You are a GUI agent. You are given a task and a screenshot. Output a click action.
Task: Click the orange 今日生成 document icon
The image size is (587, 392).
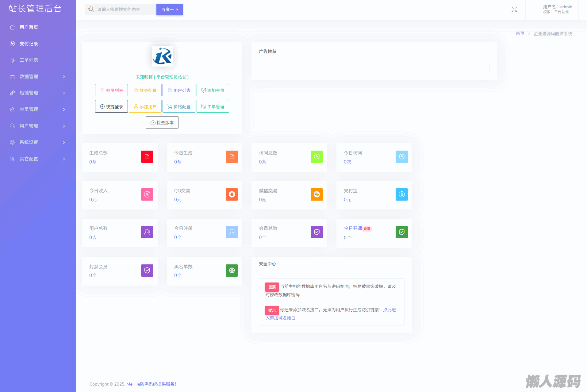(x=232, y=157)
